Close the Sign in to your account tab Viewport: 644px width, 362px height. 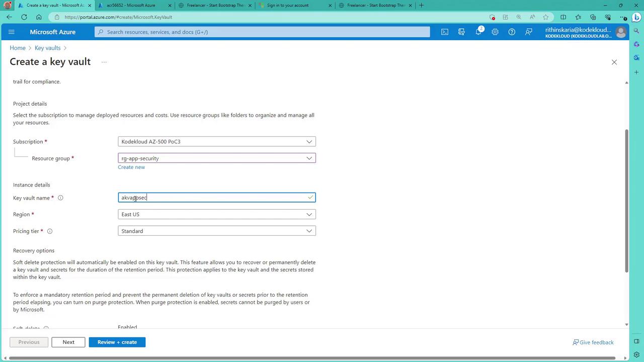click(330, 6)
